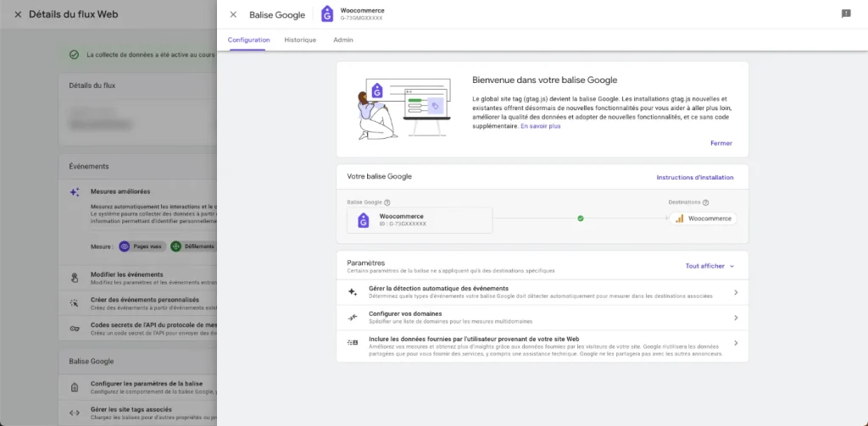Open Instructions d'installation
Screen dimensions: 868x426
(695, 178)
